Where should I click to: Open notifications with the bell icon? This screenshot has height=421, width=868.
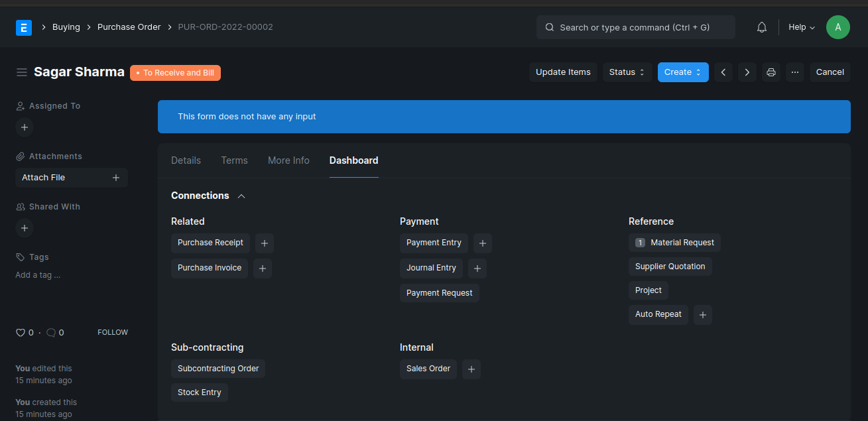coord(761,27)
